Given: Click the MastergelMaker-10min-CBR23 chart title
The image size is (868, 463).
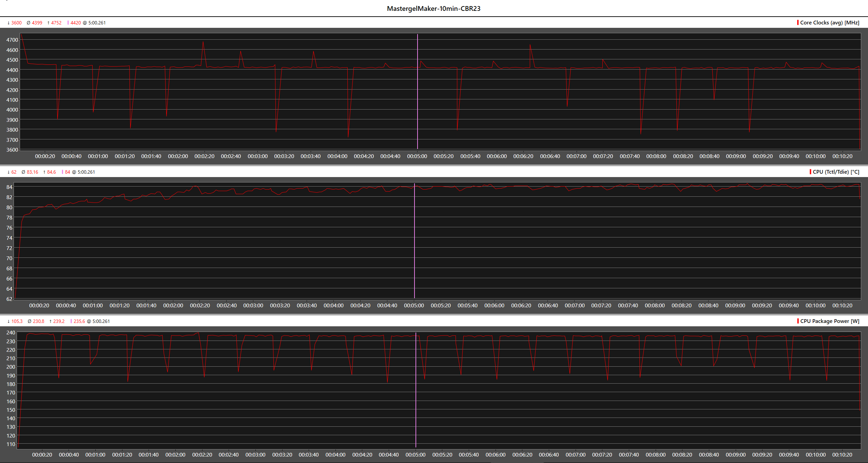Looking at the screenshot, I should point(433,8).
